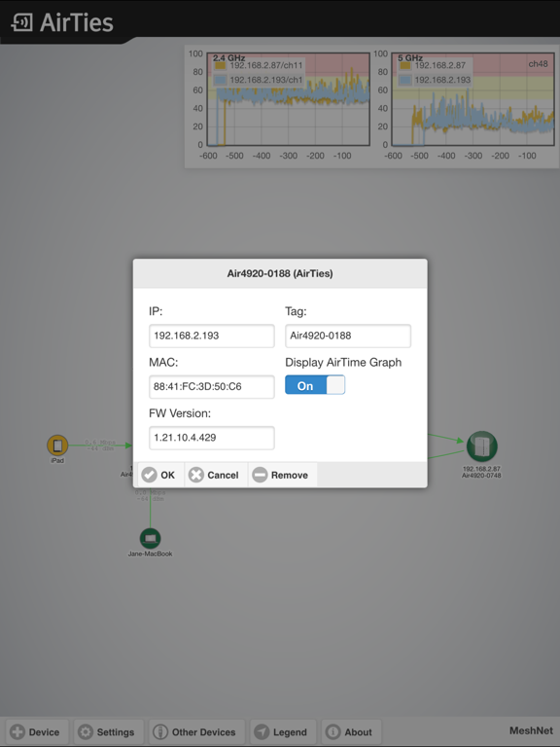Click the checkmark icon on OK

point(149,475)
